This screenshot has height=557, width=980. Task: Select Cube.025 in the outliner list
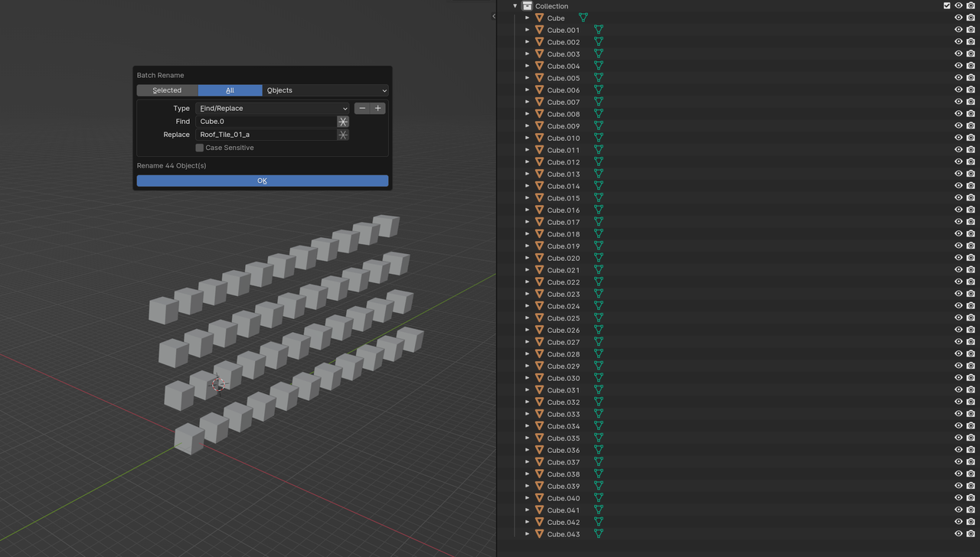pos(563,318)
